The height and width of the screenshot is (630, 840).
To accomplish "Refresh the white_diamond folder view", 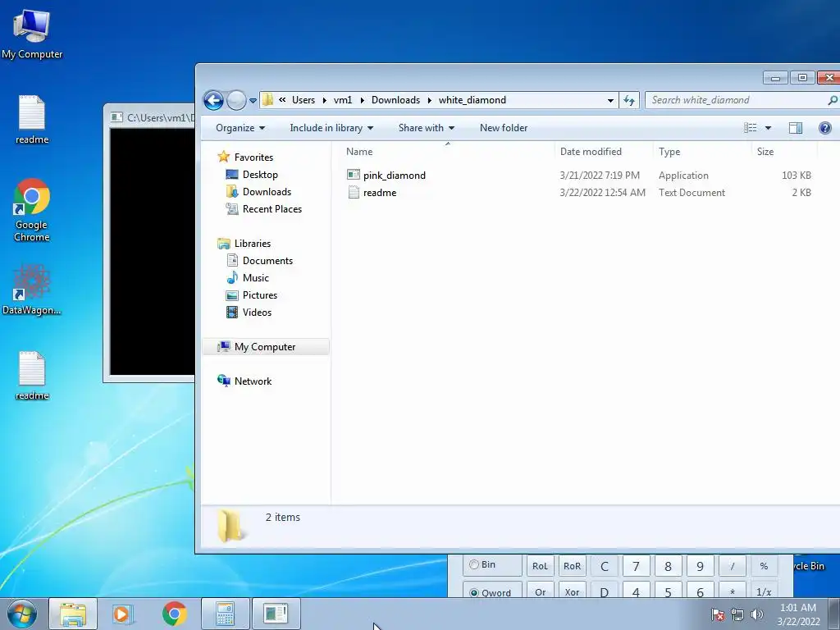I will (629, 100).
